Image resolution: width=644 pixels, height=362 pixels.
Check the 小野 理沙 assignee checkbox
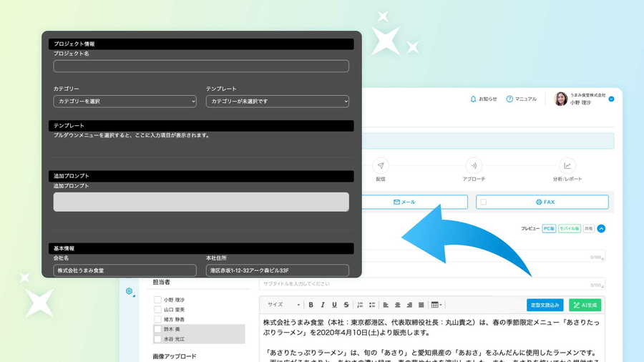(157, 300)
